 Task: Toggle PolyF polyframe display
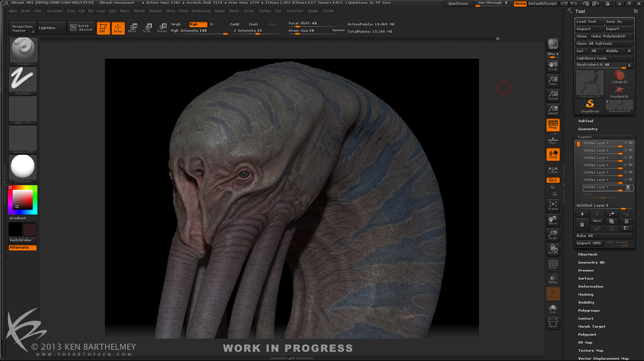tap(553, 264)
